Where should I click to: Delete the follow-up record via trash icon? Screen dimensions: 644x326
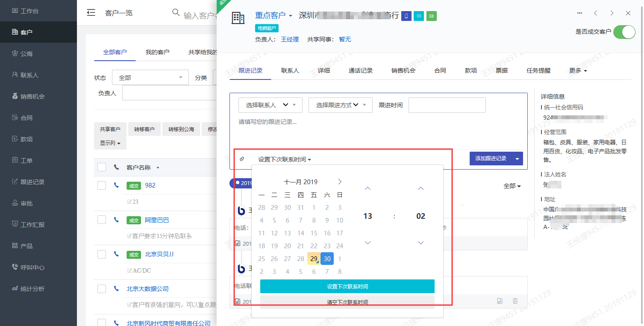pos(515,301)
